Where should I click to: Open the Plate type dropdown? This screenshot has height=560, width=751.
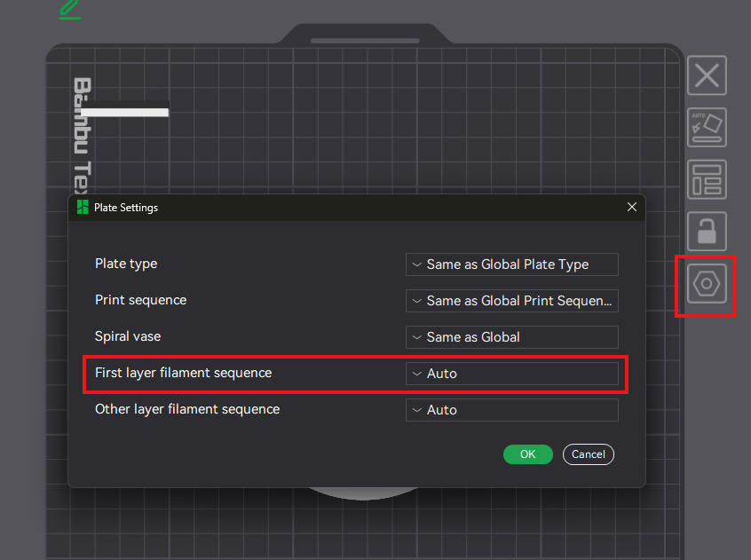pyautogui.click(x=511, y=264)
